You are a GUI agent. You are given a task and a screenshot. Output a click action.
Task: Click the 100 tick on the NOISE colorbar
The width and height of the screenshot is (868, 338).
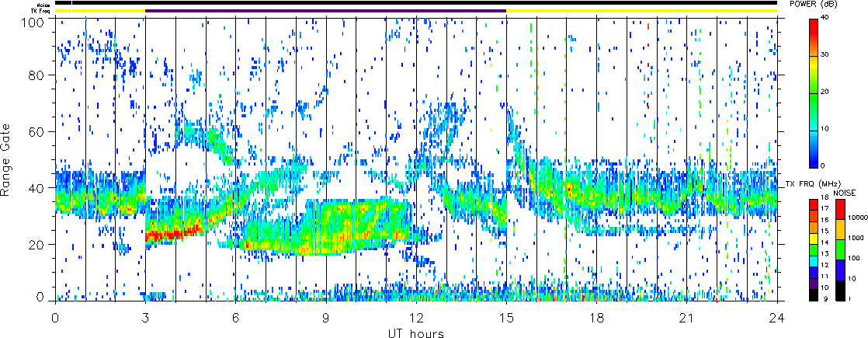click(x=853, y=256)
